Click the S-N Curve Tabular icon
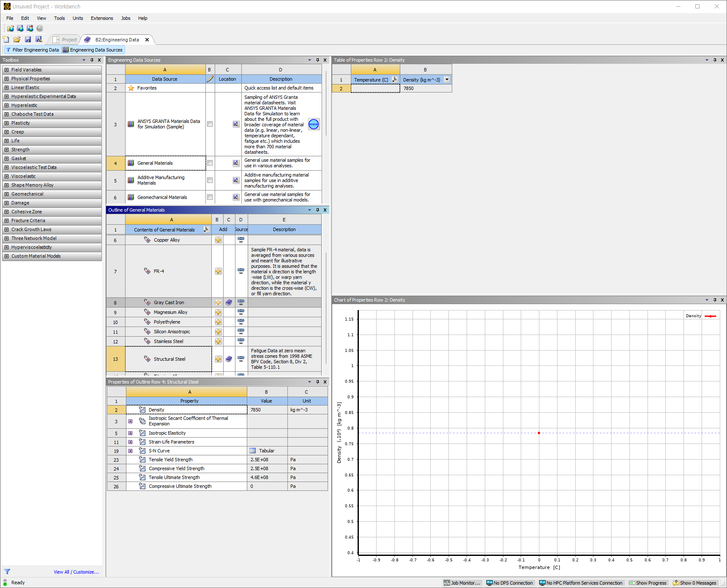The width and height of the screenshot is (727, 588). (253, 451)
